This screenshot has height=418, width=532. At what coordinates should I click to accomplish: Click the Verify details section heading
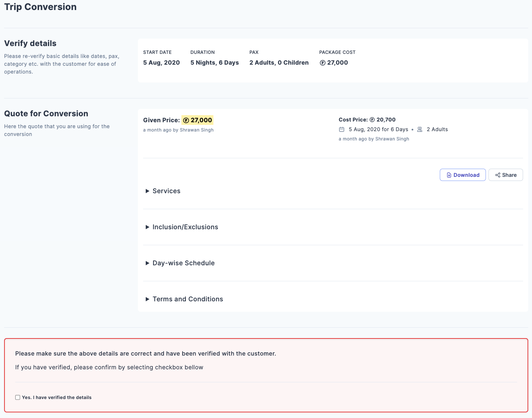(30, 43)
